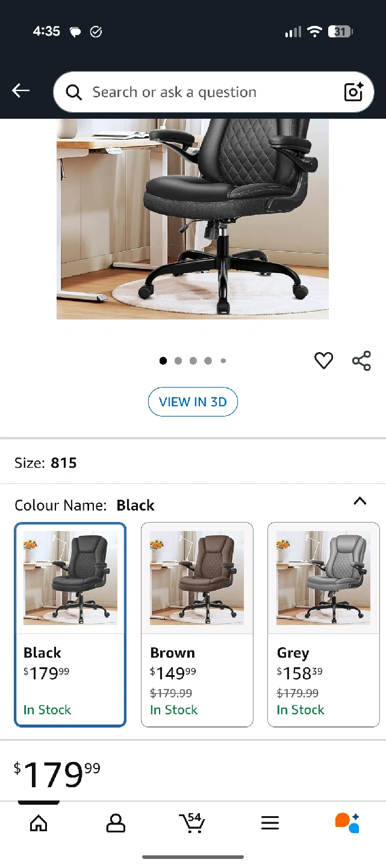386x868 pixels.
Task: Tap the main office chair product image
Action: (x=193, y=219)
